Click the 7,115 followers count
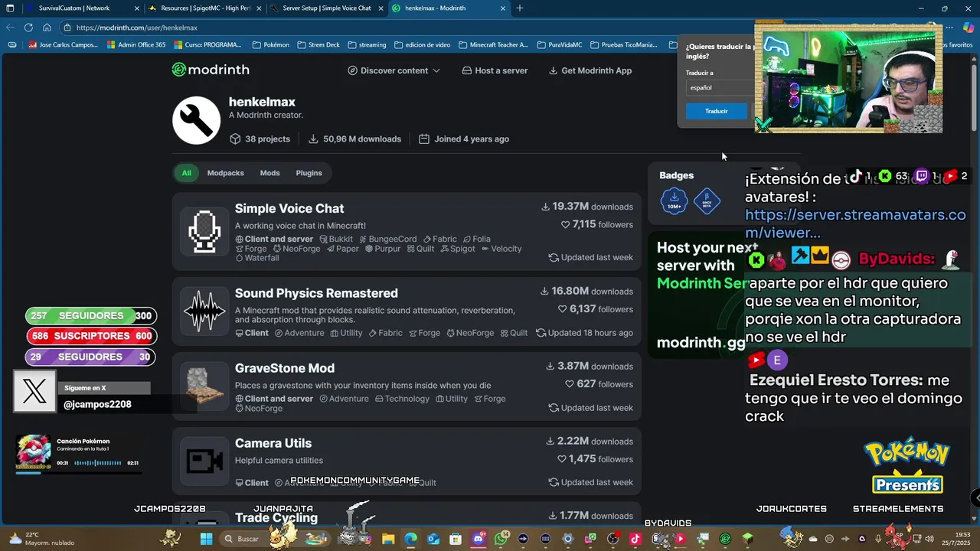 pos(596,225)
